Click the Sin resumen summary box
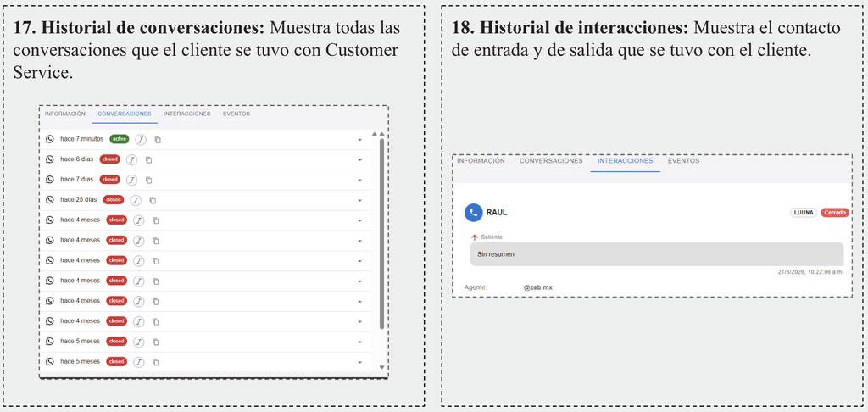This screenshot has width=868, height=412. [656, 253]
